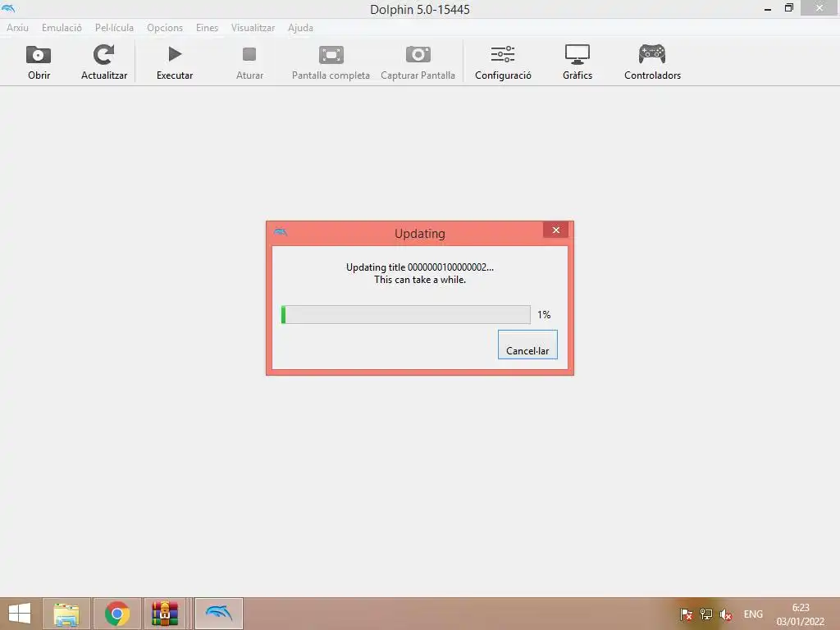The image size is (840, 630).
Task: Refresh the game list with Actualitzar
Action: [x=104, y=62]
